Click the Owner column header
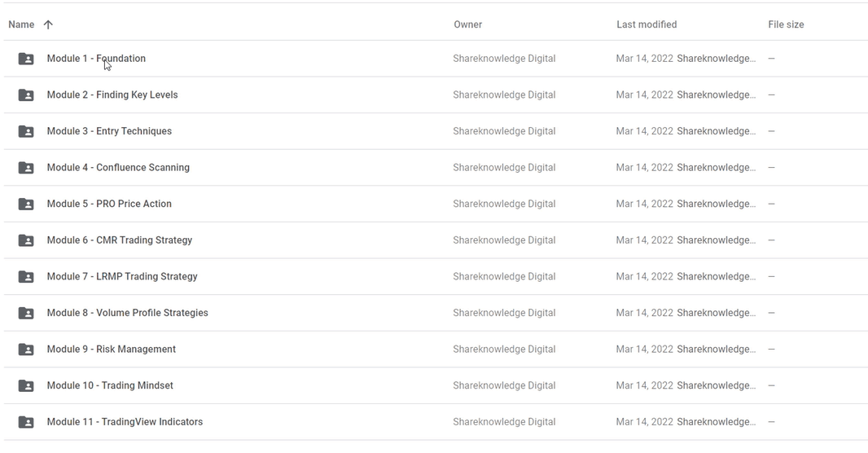 pos(467,24)
